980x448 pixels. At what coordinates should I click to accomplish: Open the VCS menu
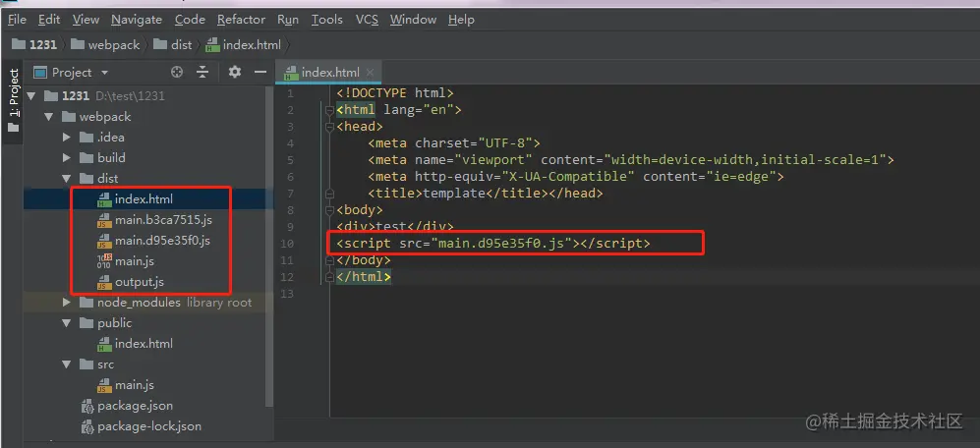367,20
